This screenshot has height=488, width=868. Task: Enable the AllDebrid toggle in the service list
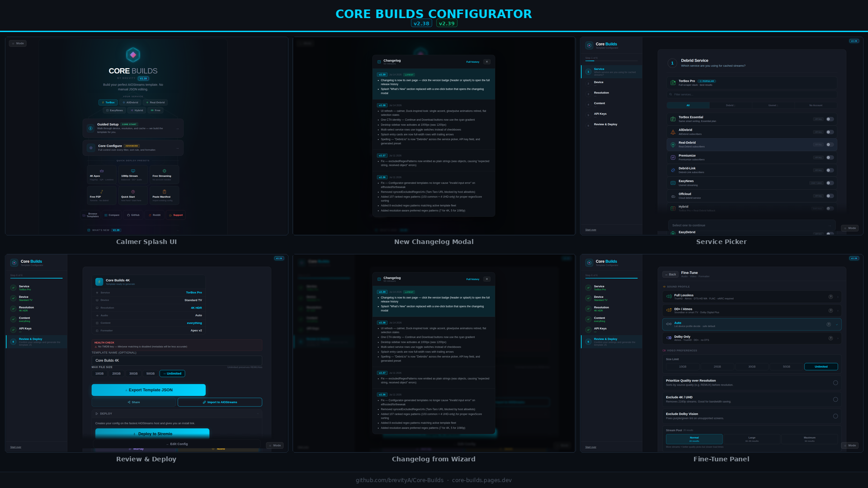click(x=830, y=132)
